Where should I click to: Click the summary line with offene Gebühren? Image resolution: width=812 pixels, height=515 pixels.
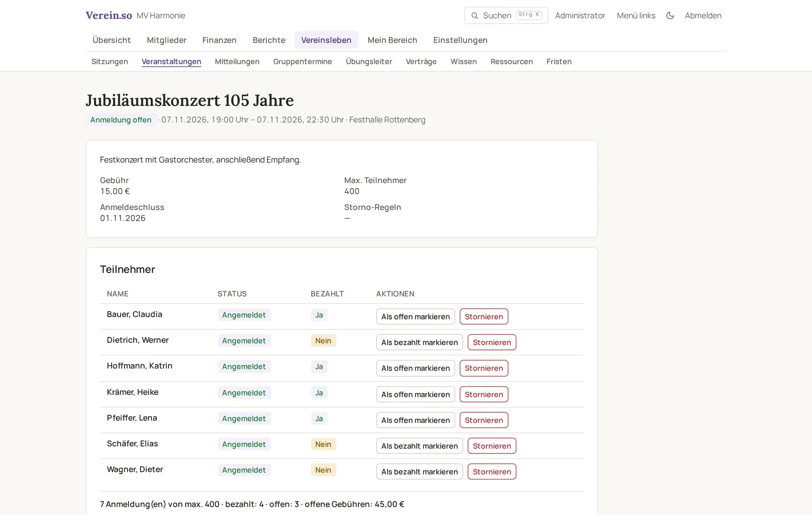coord(252,504)
